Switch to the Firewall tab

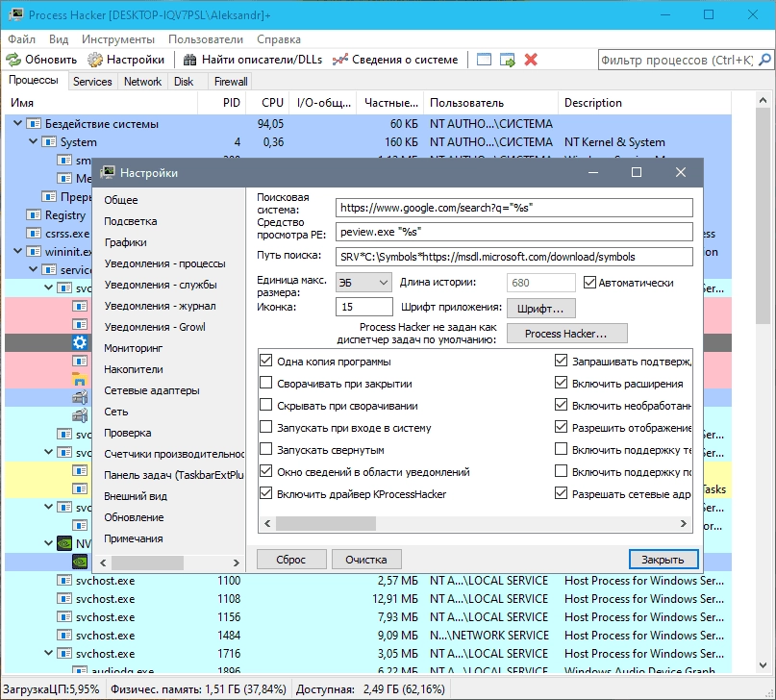pyautogui.click(x=231, y=82)
